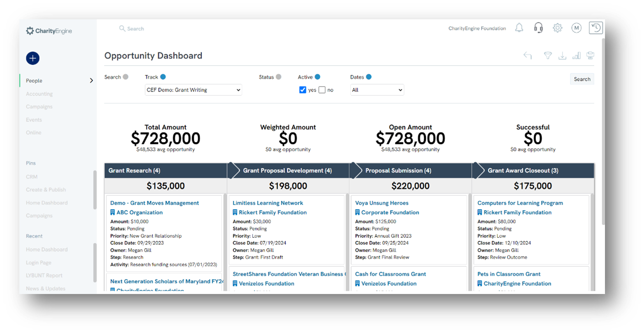This screenshot has height=333, width=644.
Task: Open the chart view icon
Action: pyautogui.click(x=576, y=55)
